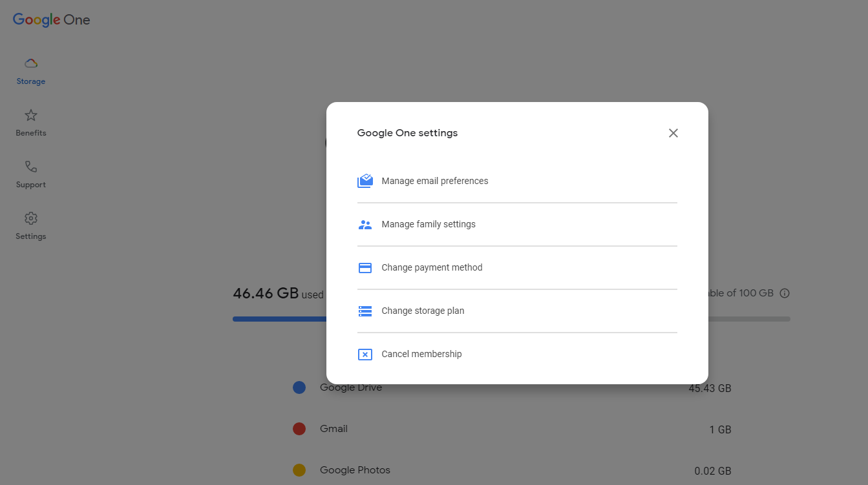Click the family members icon

(x=365, y=224)
